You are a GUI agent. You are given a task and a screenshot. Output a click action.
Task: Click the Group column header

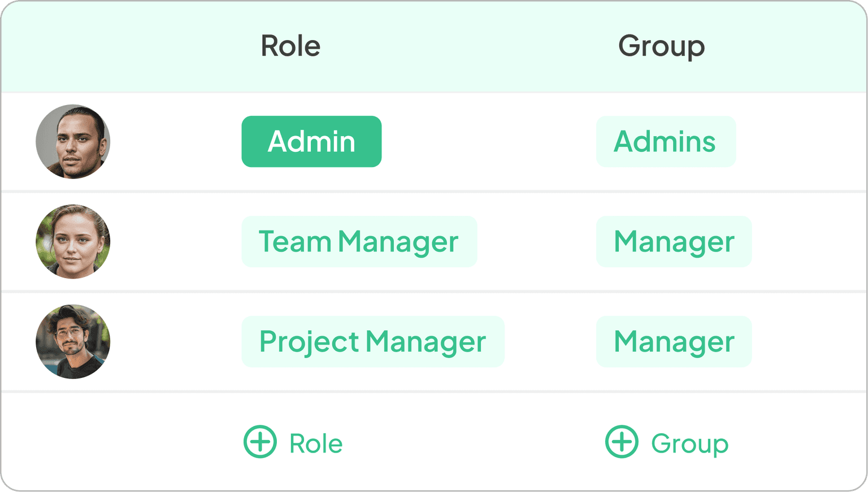[x=661, y=46]
